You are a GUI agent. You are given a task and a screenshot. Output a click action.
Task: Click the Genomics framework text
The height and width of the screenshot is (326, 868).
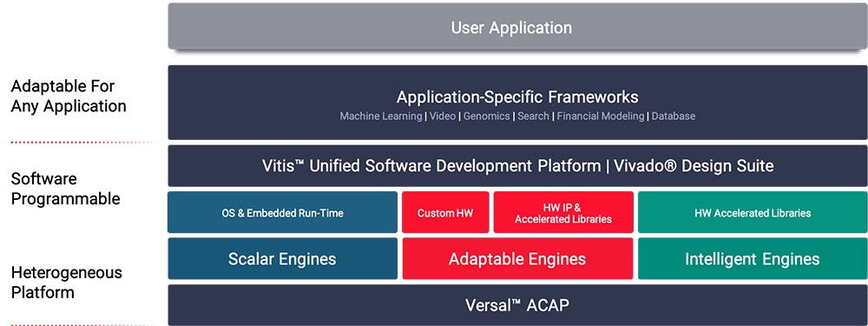click(x=487, y=116)
